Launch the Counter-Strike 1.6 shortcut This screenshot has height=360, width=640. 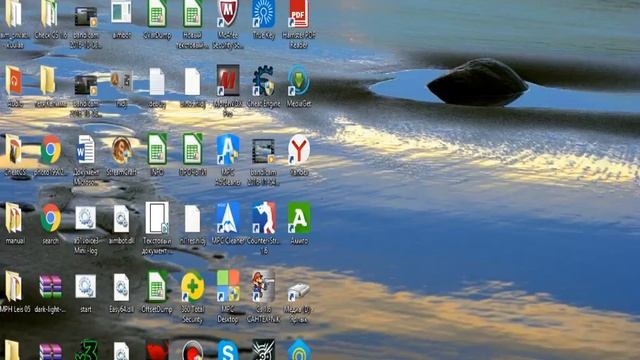[263, 218]
